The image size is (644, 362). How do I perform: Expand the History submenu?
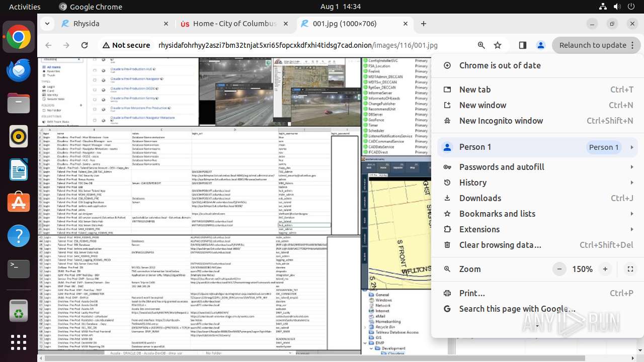(x=537, y=183)
